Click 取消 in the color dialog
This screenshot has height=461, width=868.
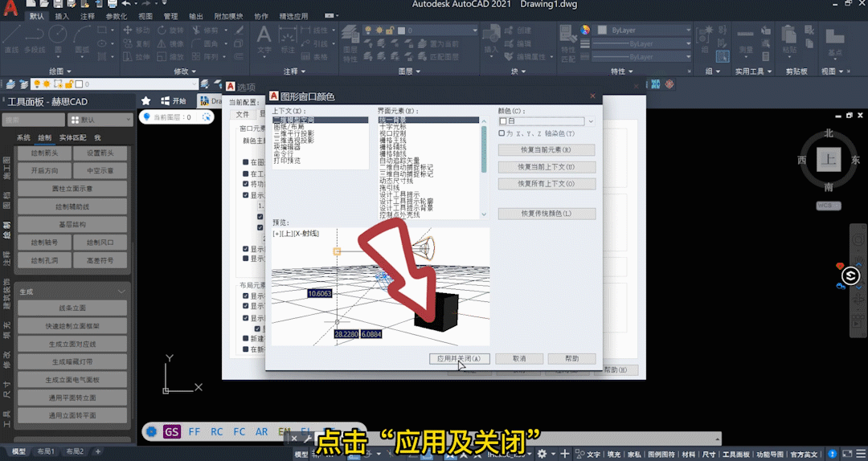[519, 359]
